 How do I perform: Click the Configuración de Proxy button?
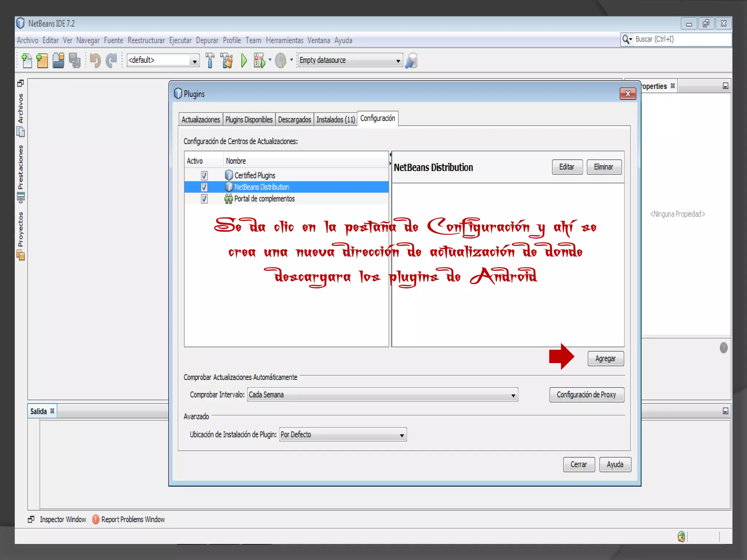click(x=586, y=395)
